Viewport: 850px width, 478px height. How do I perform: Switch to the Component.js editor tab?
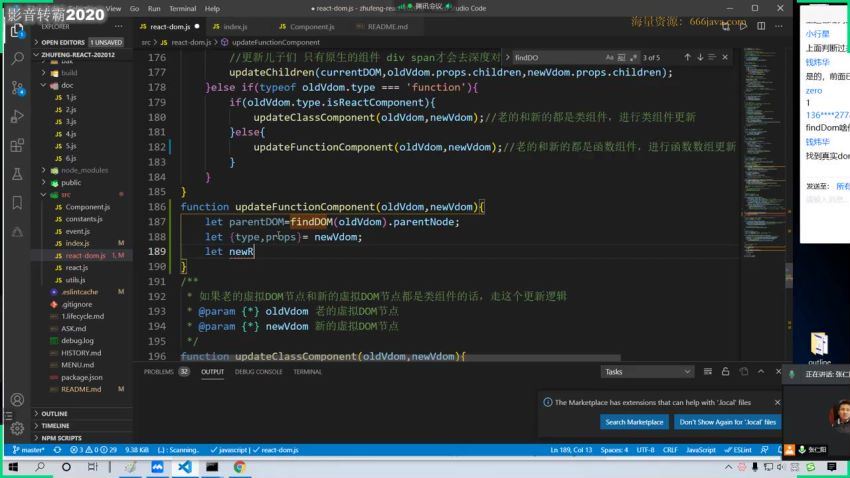[x=312, y=27]
